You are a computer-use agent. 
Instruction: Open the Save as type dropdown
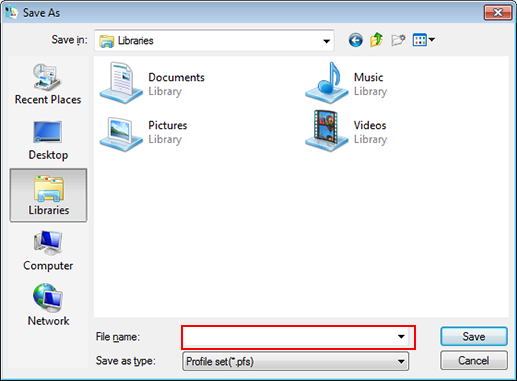pos(296,361)
